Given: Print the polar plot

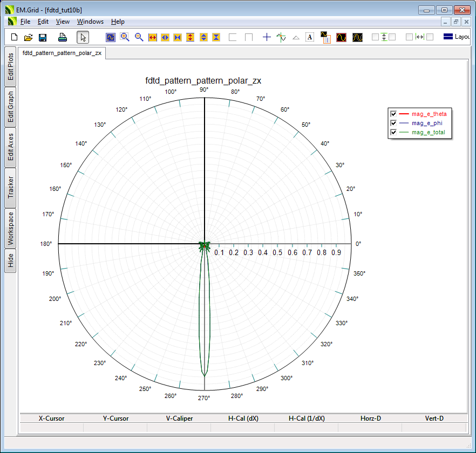Looking at the screenshot, I should (x=63, y=37).
